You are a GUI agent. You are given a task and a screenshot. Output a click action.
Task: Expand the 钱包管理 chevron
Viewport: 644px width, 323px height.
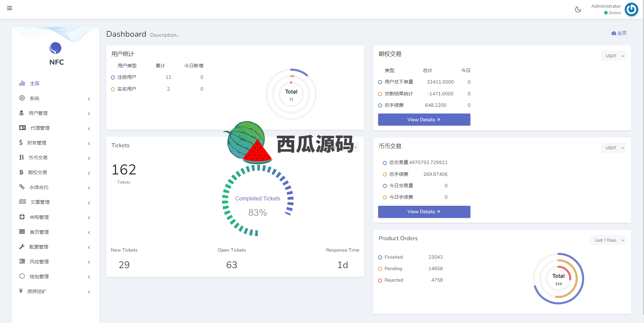point(89,277)
